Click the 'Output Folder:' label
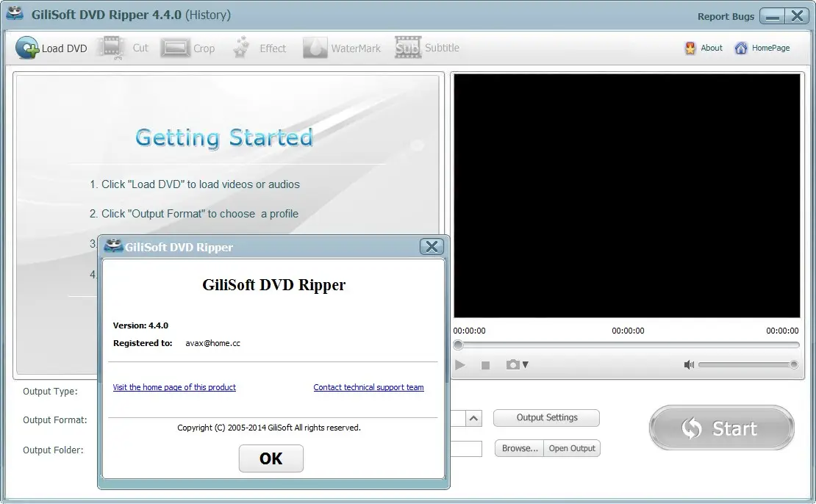Image resolution: width=816 pixels, height=504 pixels. (x=53, y=450)
